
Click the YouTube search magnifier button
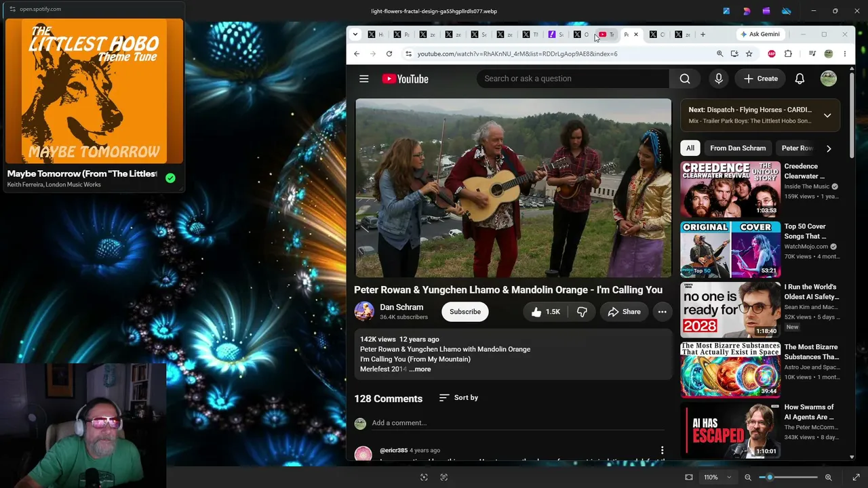click(685, 79)
